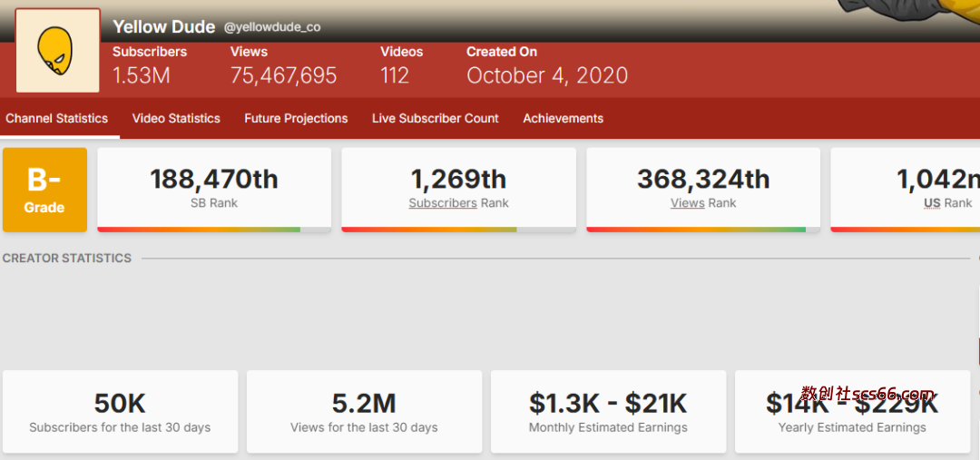Go to the Live Subscriber Count tab
This screenshot has height=460, width=980.
click(436, 119)
